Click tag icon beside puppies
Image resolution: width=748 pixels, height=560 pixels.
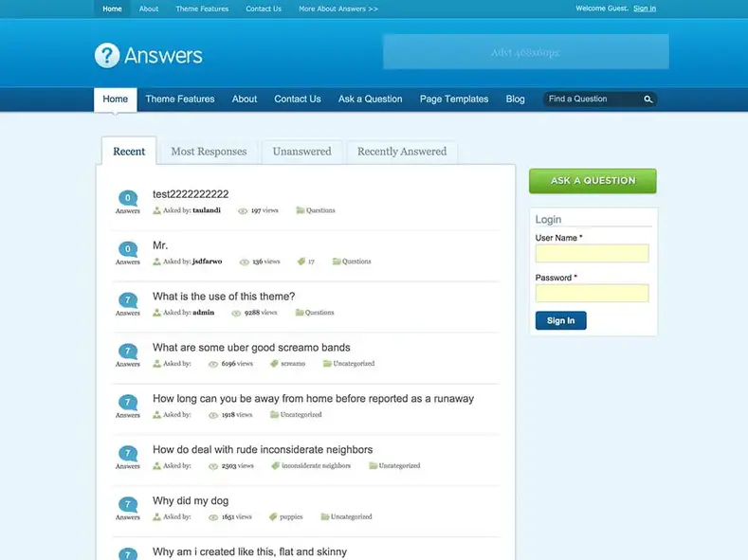tap(273, 516)
